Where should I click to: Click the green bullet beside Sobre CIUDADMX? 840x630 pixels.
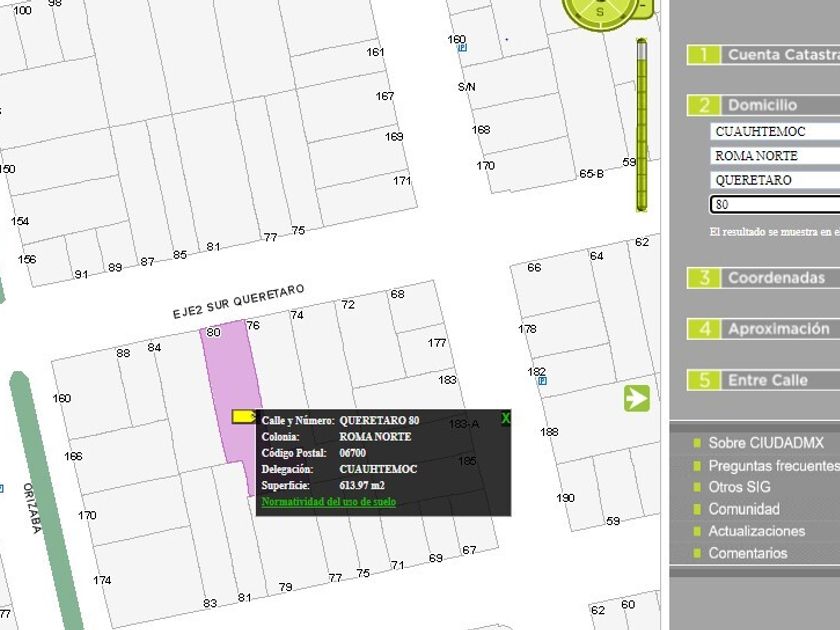(696, 443)
